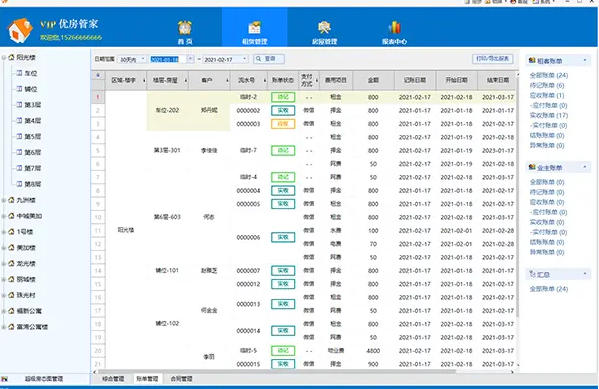
Task: Select the 车位 tree item
Action: (31, 73)
